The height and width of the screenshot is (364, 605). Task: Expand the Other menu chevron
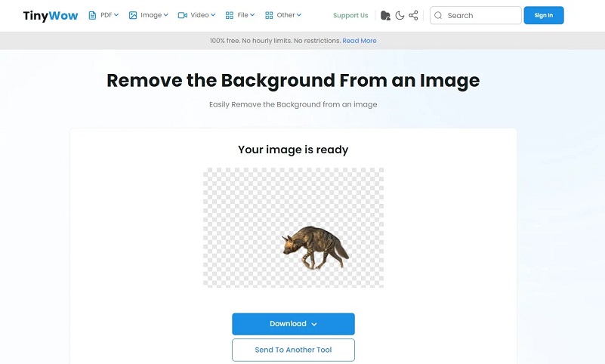tap(299, 15)
